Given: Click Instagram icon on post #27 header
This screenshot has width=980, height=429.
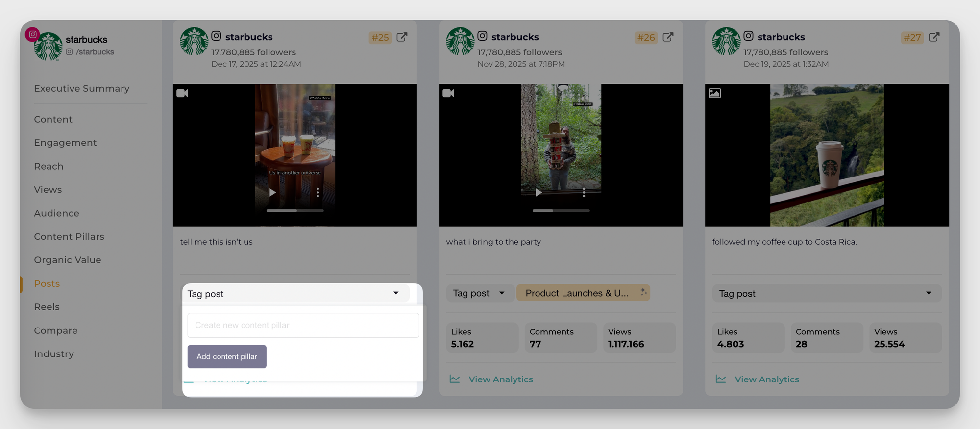Looking at the screenshot, I should pos(748,36).
